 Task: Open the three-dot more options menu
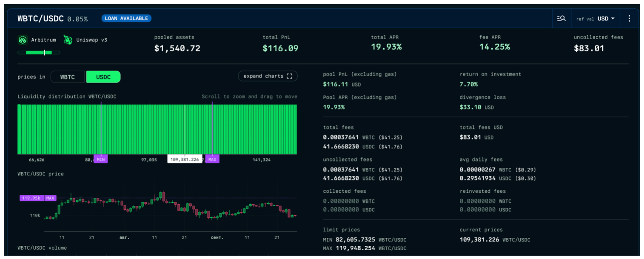click(x=629, y=19)
